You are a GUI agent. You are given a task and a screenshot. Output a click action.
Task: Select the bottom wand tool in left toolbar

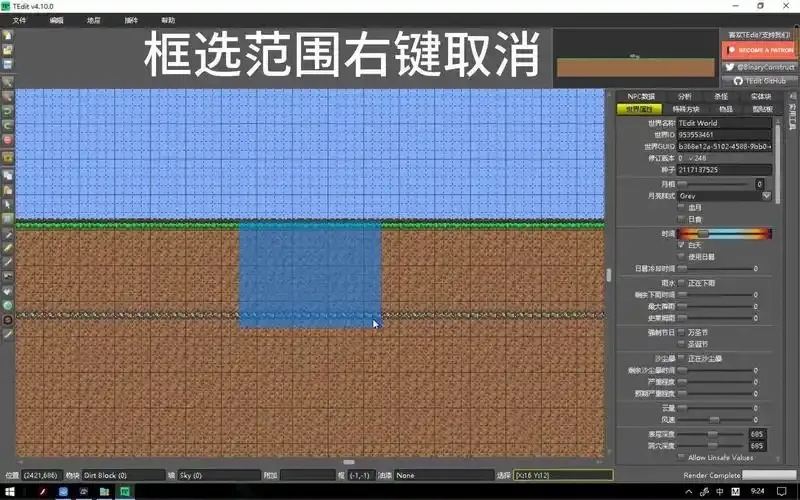pyautogui.click(x=7, y=334)
